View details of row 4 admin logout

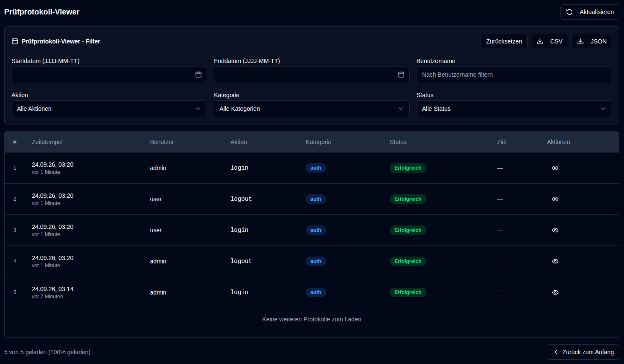tap(555, 261)
